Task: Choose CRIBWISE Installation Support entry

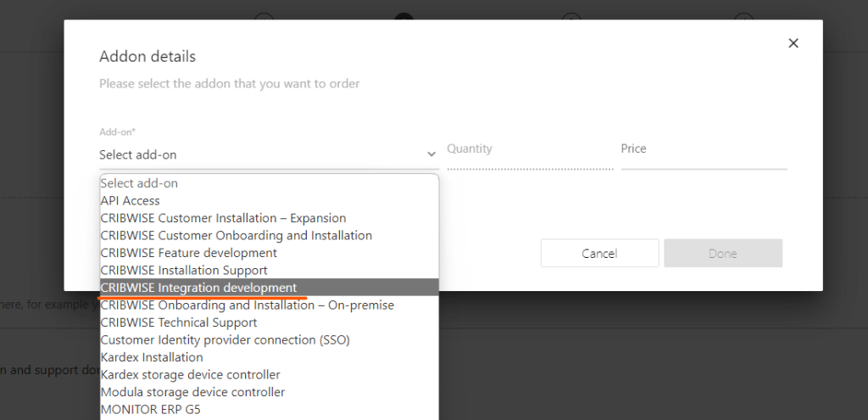Action: [x=184, y=271]
